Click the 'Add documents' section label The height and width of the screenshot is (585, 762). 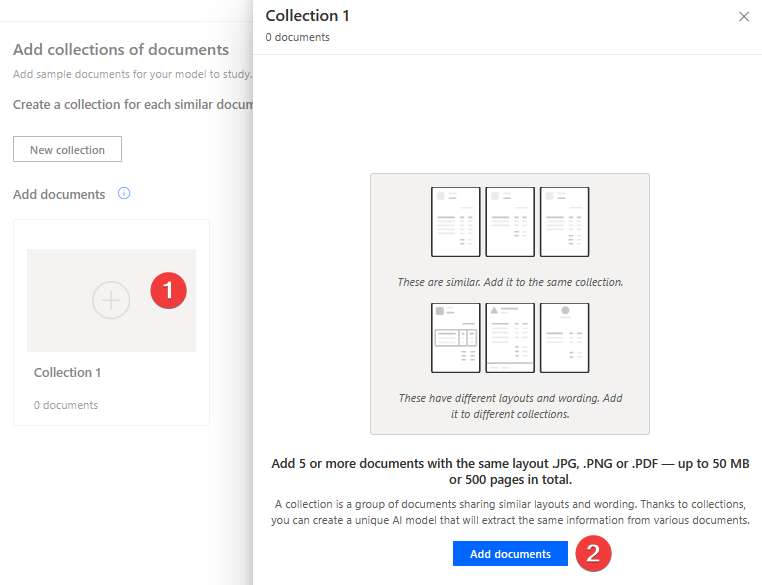tap(59, 194)
